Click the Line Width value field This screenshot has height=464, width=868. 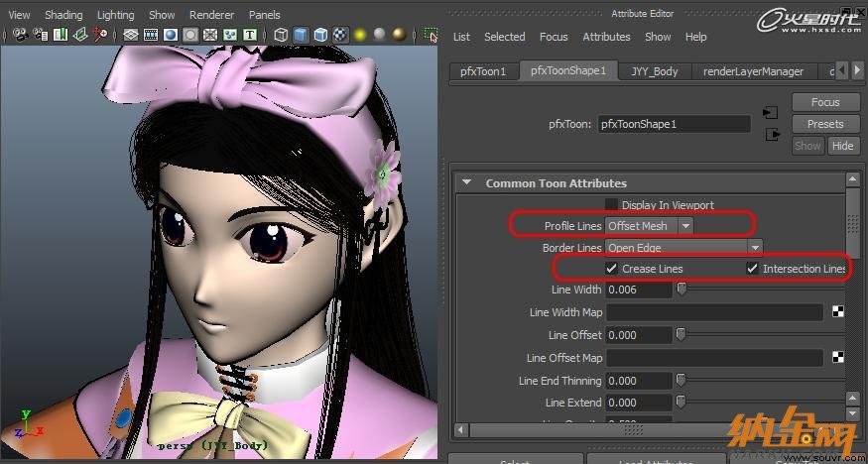point(639,290)
